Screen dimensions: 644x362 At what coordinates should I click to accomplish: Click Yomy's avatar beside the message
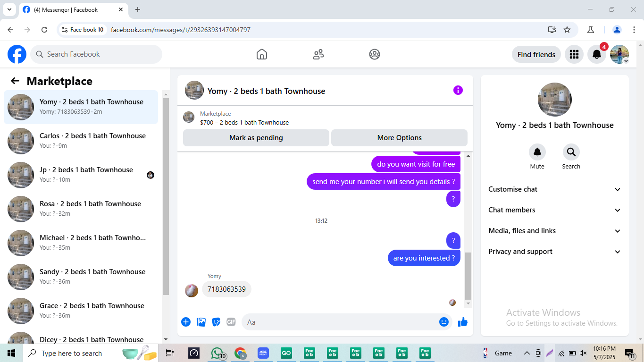tap(192, 290)
